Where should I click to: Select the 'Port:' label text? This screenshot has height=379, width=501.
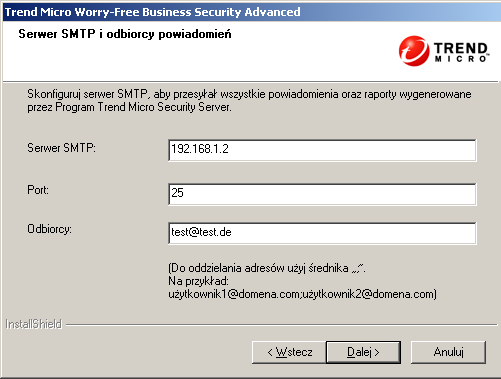(x=38, y=190)
